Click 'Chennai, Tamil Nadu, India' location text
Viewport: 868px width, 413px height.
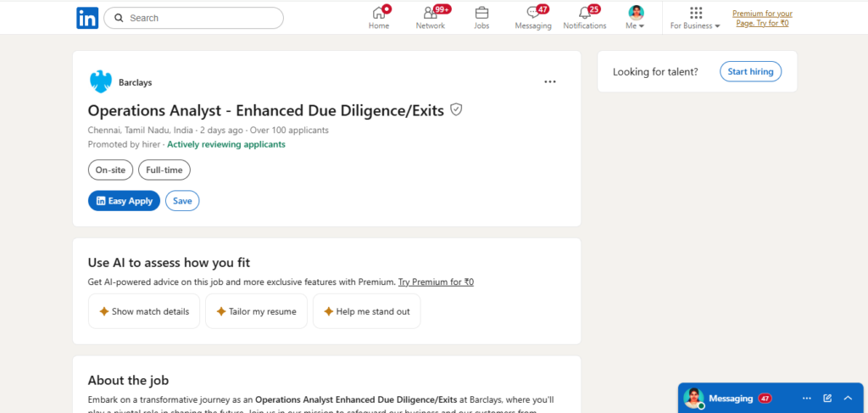[x=140, y=131]
